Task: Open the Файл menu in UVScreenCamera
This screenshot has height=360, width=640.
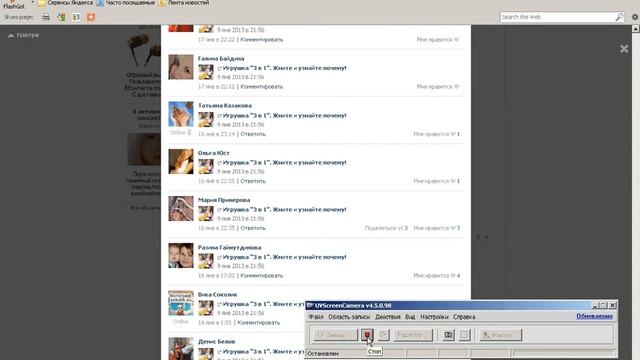Action: [316, 317]
